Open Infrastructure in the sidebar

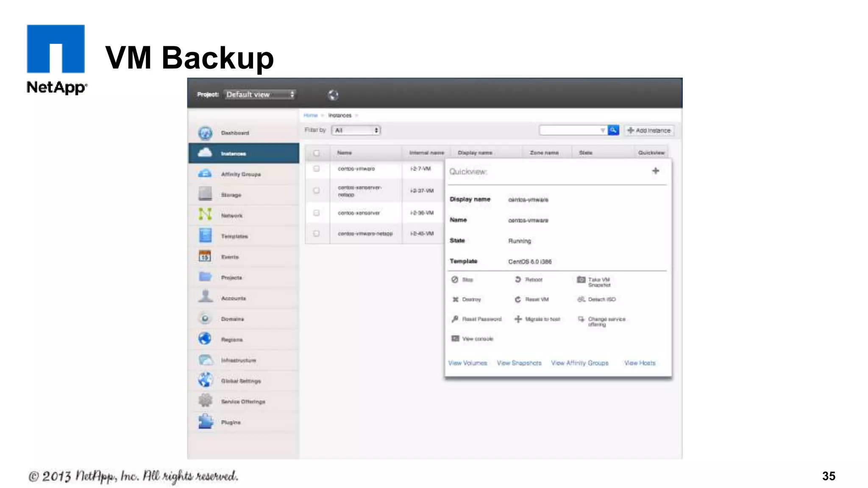click(x=244, y=360)
